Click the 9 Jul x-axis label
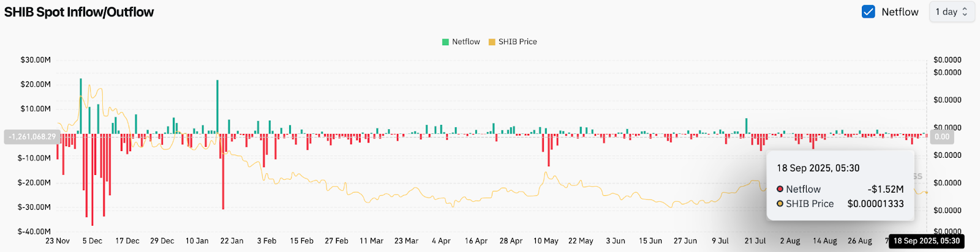 (721, 241)
